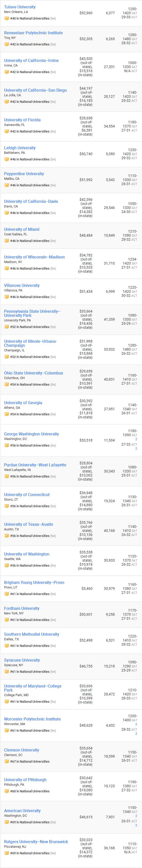Click footnote 2 beside George Washington SAT score
Viewport: 142px width, 868px height.
coord(136,439)
